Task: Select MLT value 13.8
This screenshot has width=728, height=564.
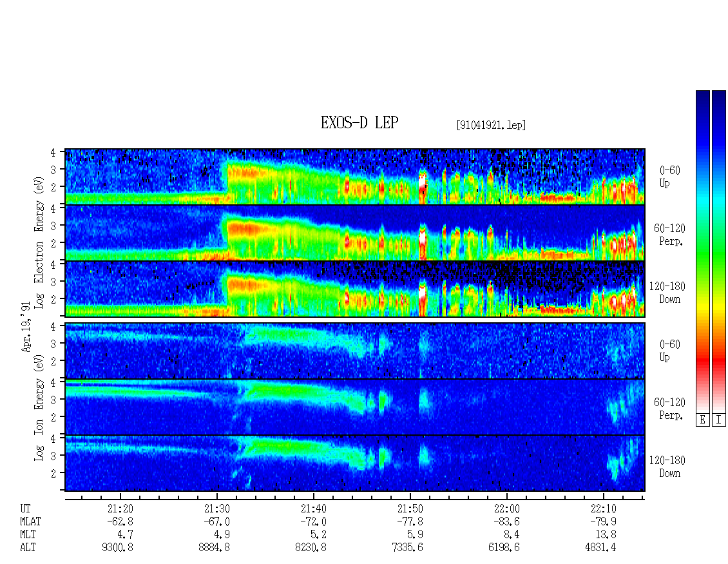Action: (x=606, y=535)
